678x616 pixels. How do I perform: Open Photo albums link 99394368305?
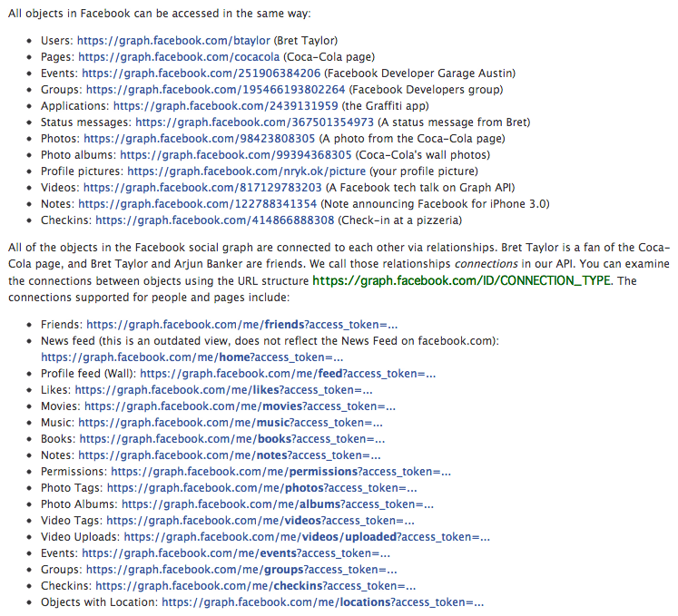point(236,155)
